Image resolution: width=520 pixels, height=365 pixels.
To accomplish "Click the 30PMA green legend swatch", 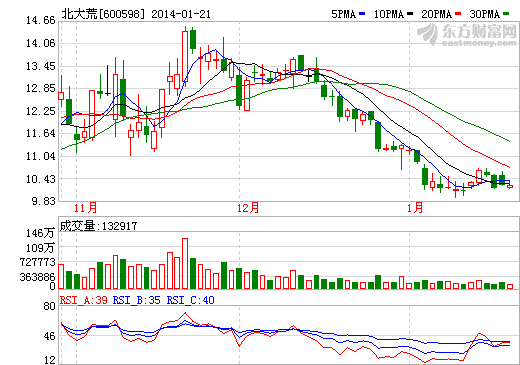I will (x=506, y=14).
